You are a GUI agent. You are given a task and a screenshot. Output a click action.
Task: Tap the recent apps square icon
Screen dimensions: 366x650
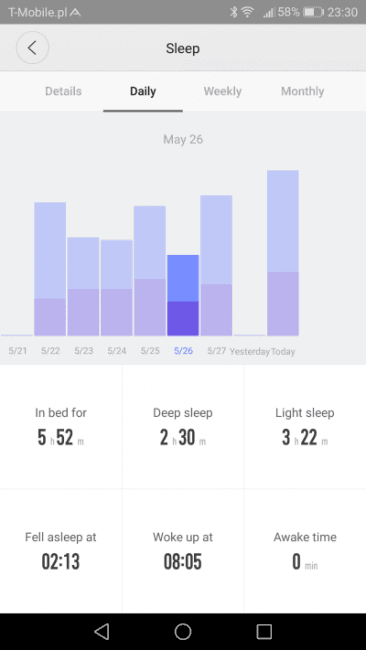[264, 631]
